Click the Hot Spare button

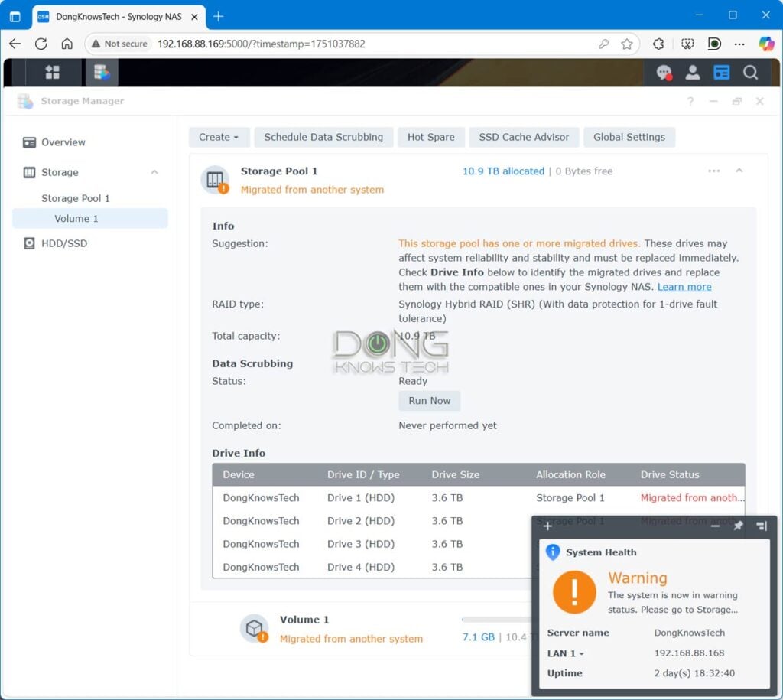tap(431, 137)
